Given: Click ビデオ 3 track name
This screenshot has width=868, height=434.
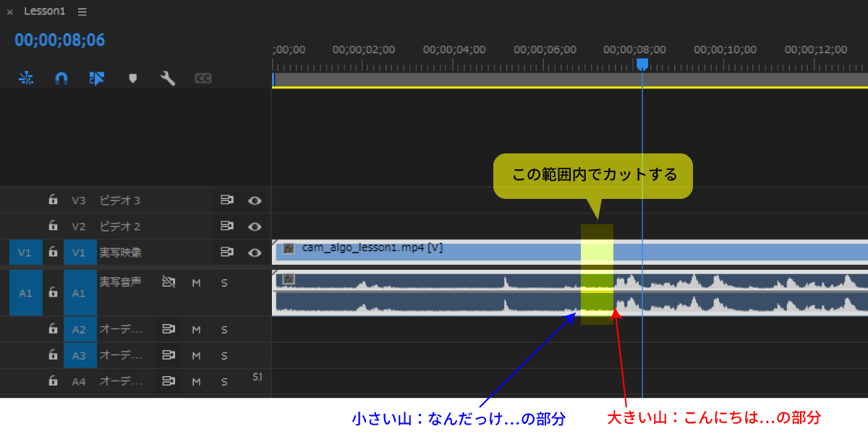Looking at the screenshot, I should (119, 200).
